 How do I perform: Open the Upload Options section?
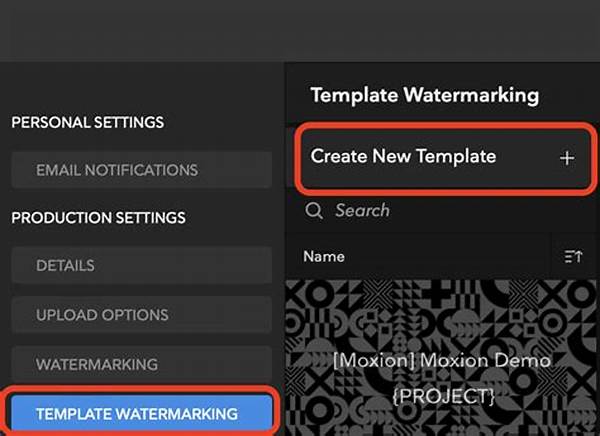(141, 315)
